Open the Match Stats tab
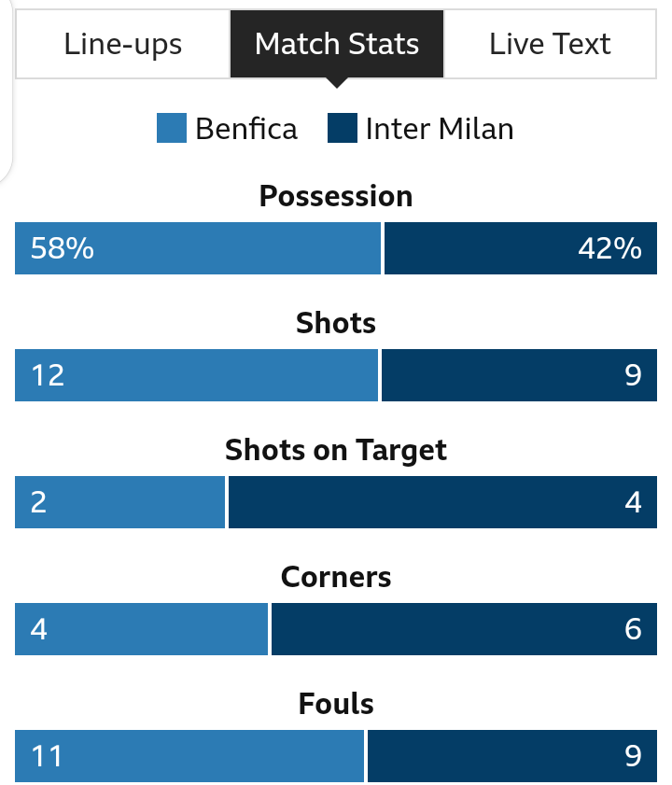Screen dimensions: 672x785 (337, 44)
